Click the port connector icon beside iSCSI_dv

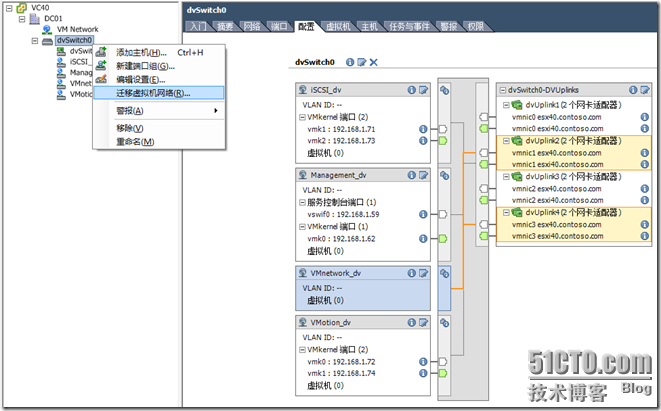click(x=444, y=90)
